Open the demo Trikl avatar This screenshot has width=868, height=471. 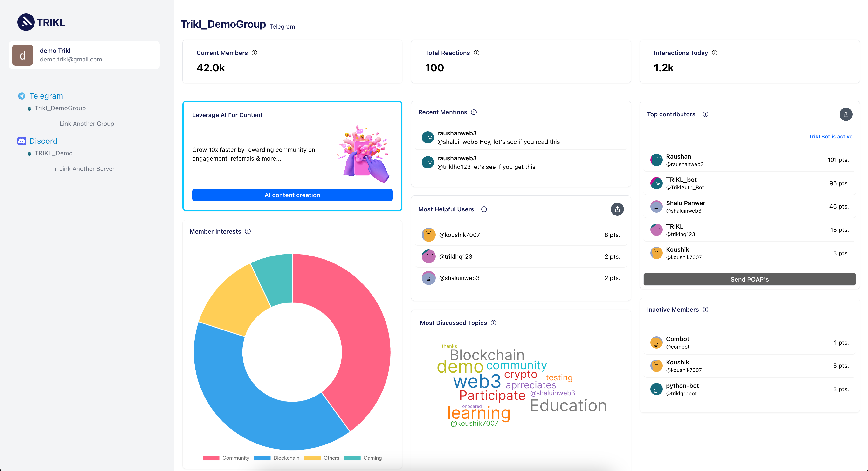(23, 55)
